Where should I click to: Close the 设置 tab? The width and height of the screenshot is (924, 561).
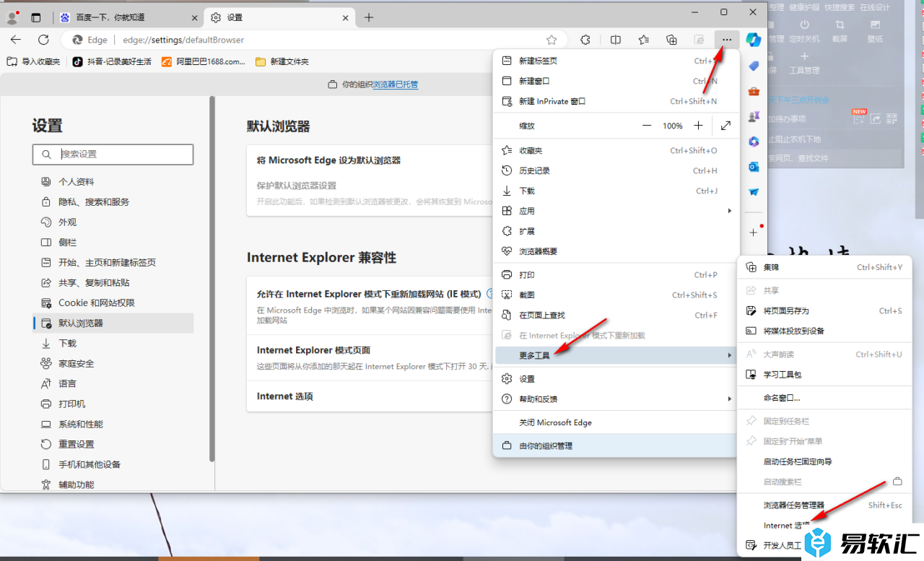tap(346, 17)
